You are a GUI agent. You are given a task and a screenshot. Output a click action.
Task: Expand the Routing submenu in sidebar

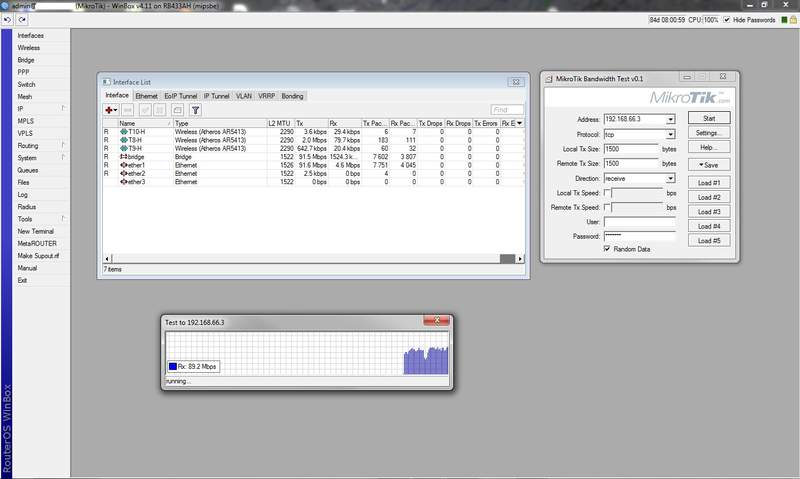click(63, 145)
